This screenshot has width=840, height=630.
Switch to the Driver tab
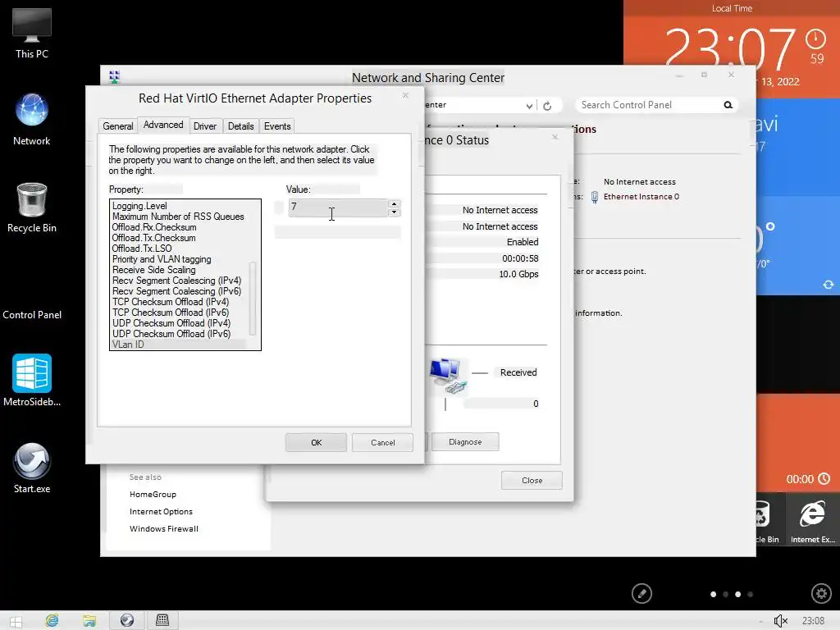coord(204,126)
